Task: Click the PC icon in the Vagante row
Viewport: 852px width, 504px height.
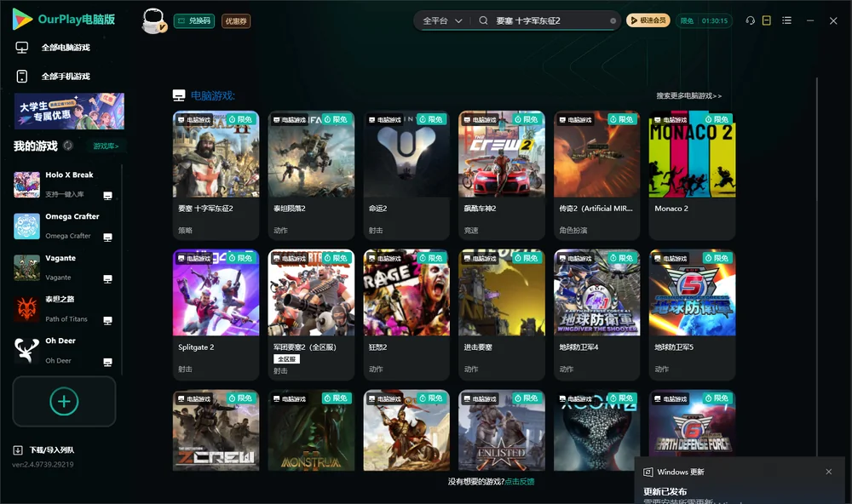Action: pos(107,279)
